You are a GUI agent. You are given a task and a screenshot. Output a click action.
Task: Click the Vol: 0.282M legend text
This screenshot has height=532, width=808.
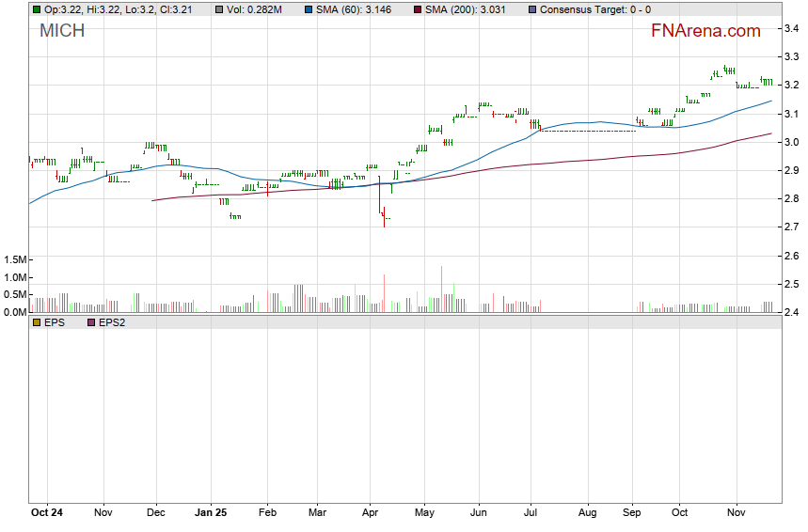pos(255,9)
